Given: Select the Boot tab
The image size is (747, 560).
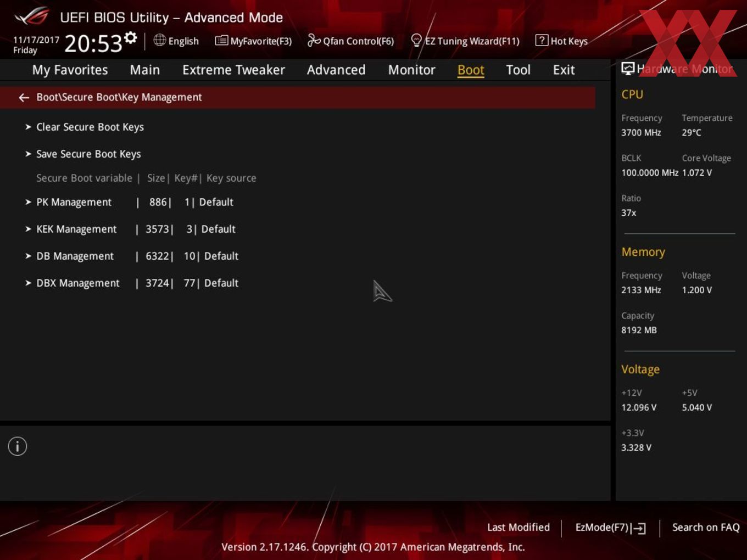Looking at the screenshot, I should click(471, 70).
